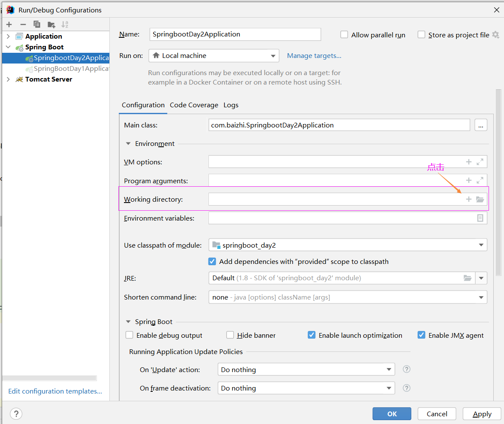Select the Application category

point(43,36)
